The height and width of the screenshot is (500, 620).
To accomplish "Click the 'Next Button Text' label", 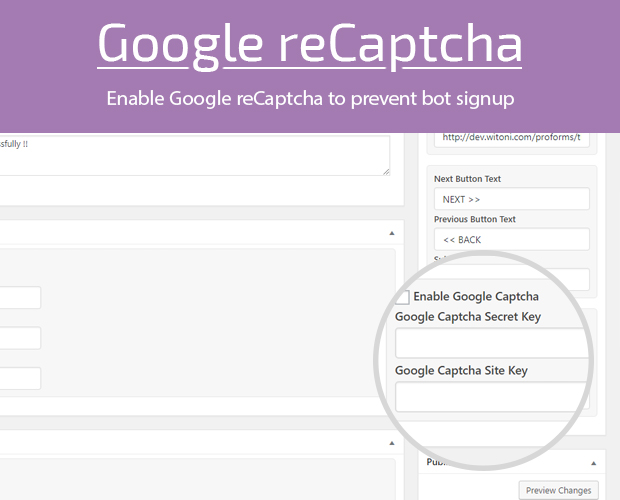I will (x=467, y=179).
